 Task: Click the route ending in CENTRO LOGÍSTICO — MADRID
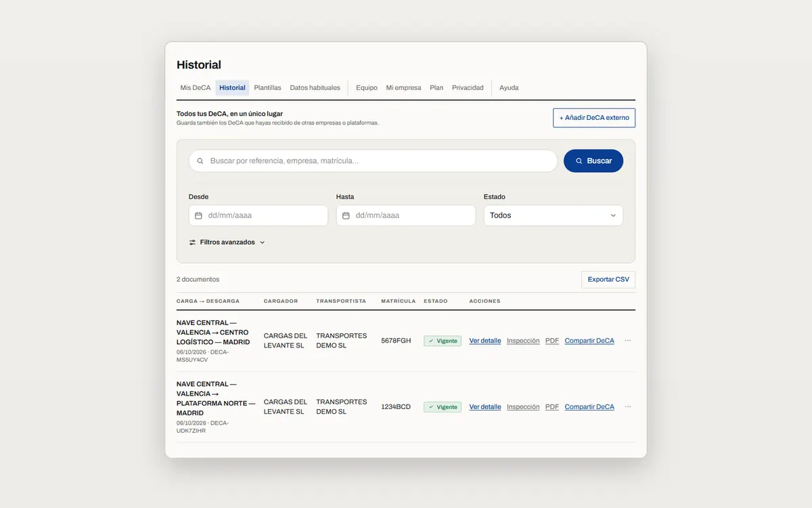[213, 333]
